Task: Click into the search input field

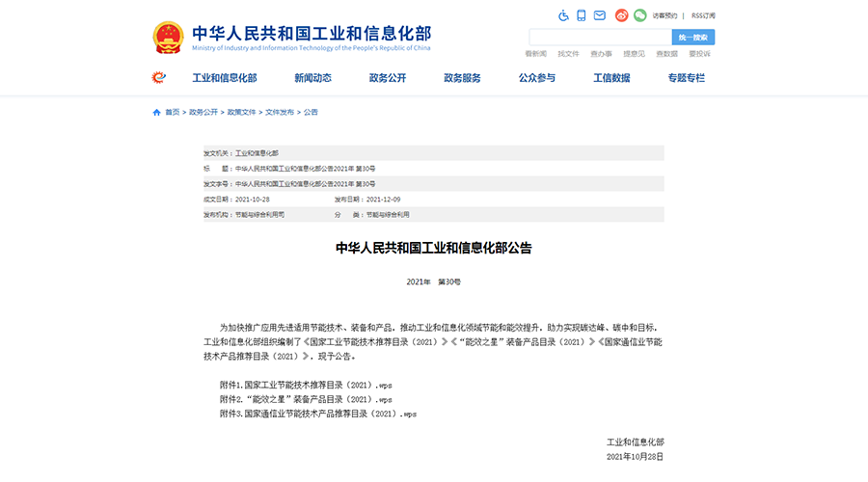Action: [598, 38]
